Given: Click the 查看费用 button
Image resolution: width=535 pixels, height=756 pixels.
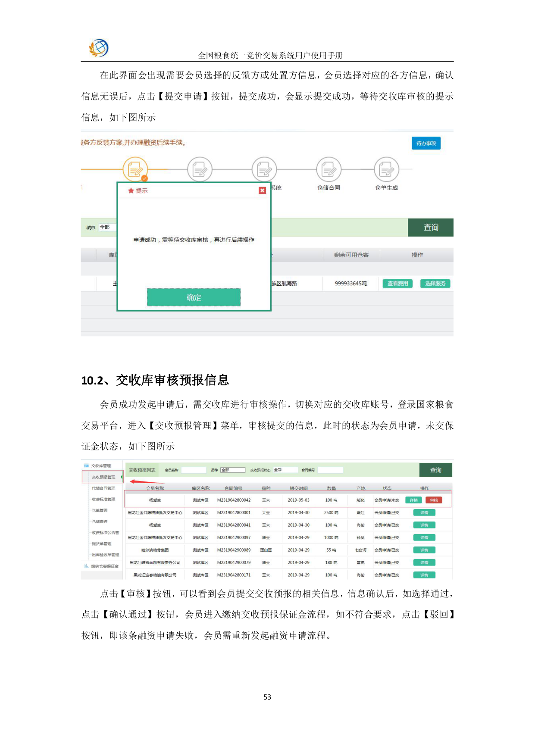Looking at the screenshot, I should (397, 284).
